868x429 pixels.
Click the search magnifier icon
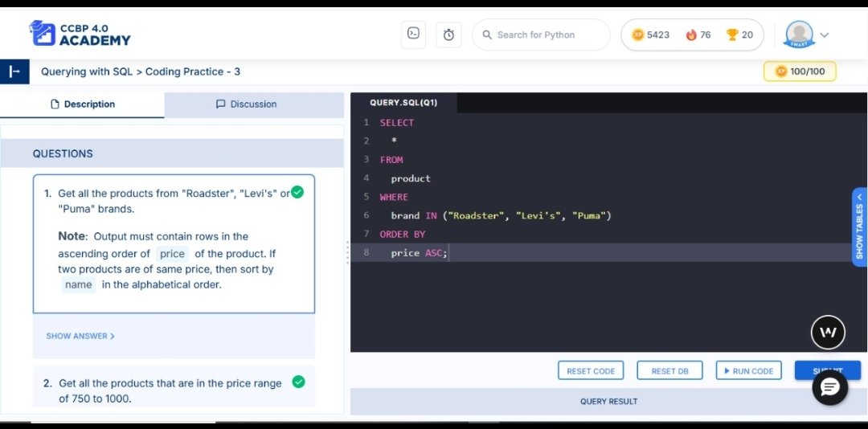click(x=487, y=35)
